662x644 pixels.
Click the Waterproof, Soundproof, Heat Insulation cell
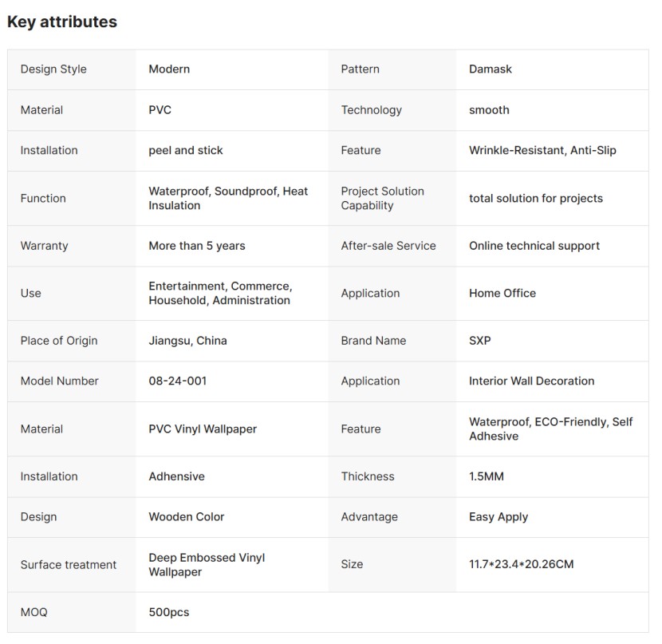(x=227, y=198)
